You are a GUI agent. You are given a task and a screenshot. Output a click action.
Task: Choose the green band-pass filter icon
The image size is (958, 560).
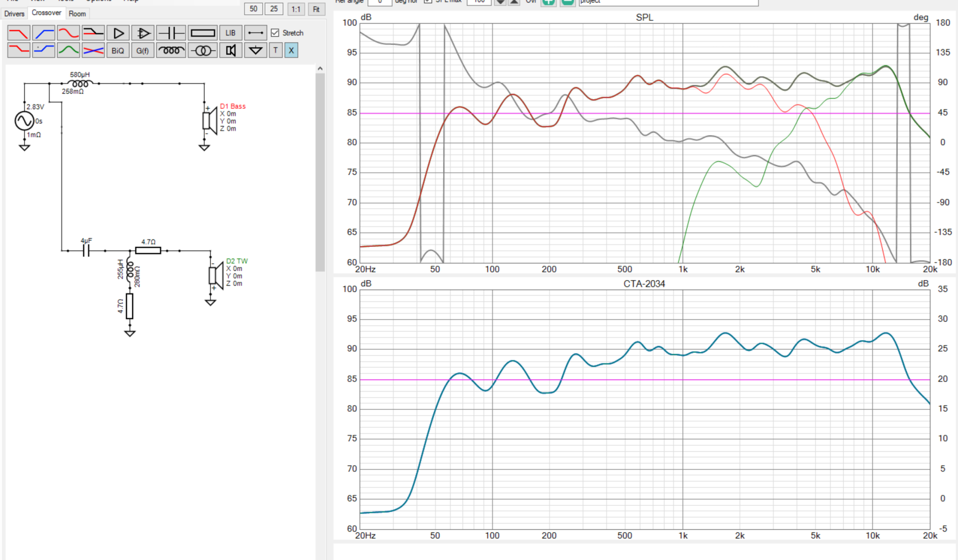[68, 50]
